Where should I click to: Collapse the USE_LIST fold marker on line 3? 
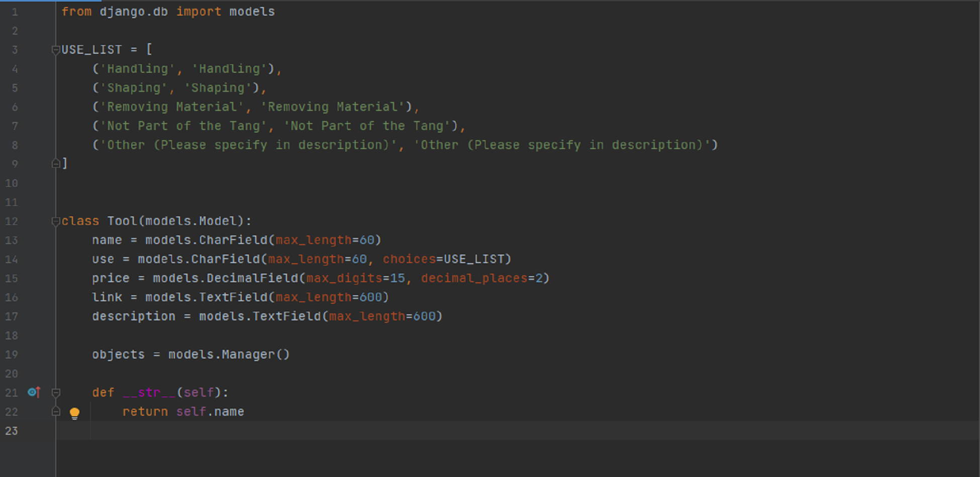56,50
